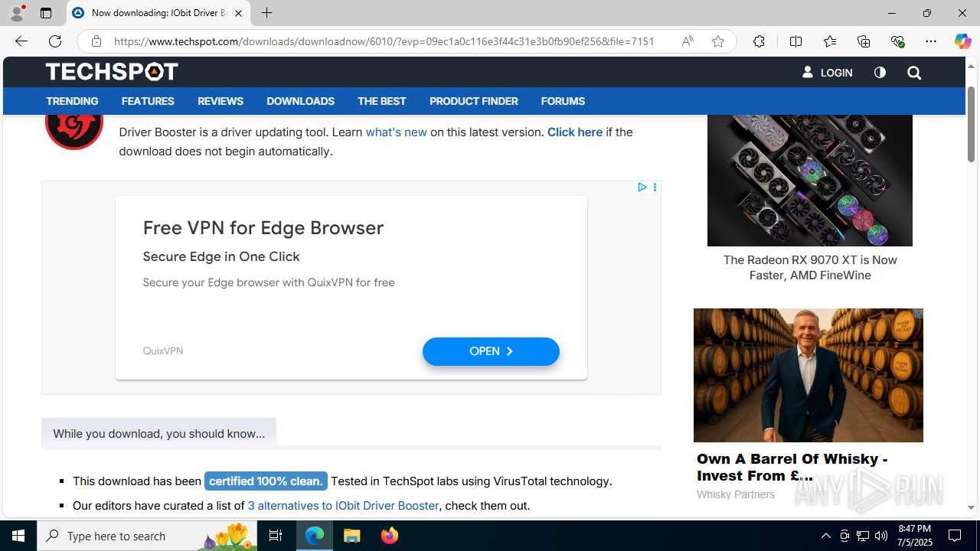The height and width of the screenshot is (551, 980).
Task: Open the DOWNLOADS menu
Action: point(300,101)
